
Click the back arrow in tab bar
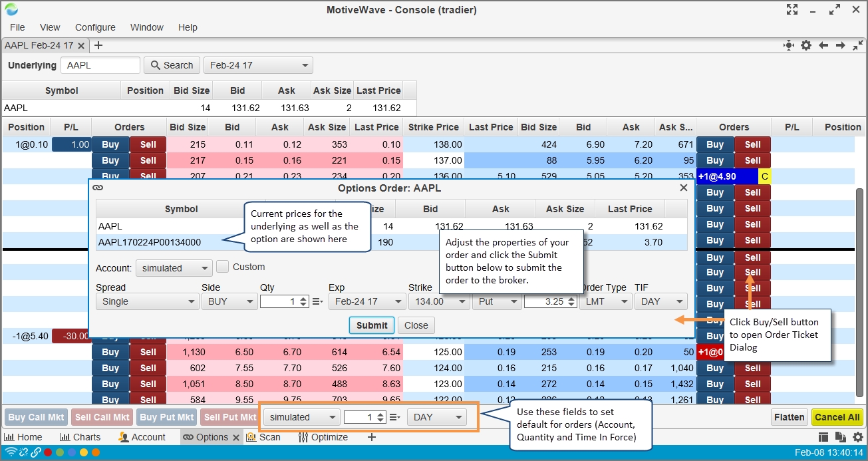click(823, 45)
